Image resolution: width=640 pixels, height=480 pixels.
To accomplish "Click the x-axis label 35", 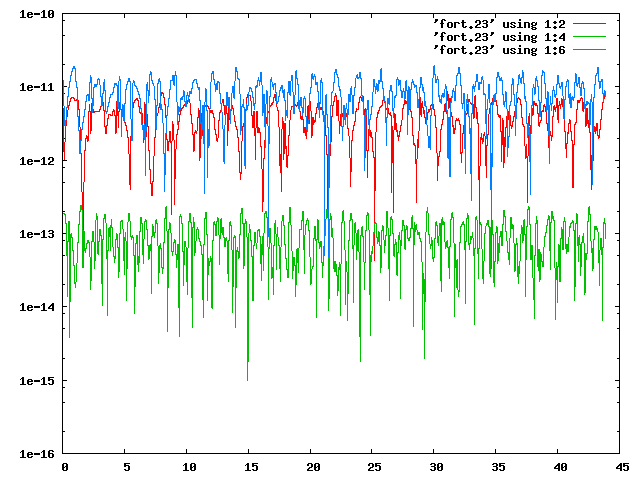I will tap(498, 467).
